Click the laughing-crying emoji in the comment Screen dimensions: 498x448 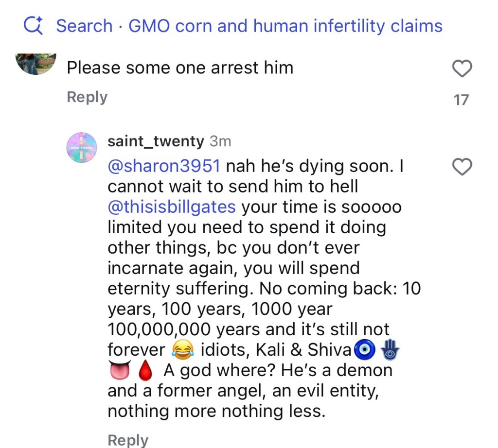[x=183, y=350]
